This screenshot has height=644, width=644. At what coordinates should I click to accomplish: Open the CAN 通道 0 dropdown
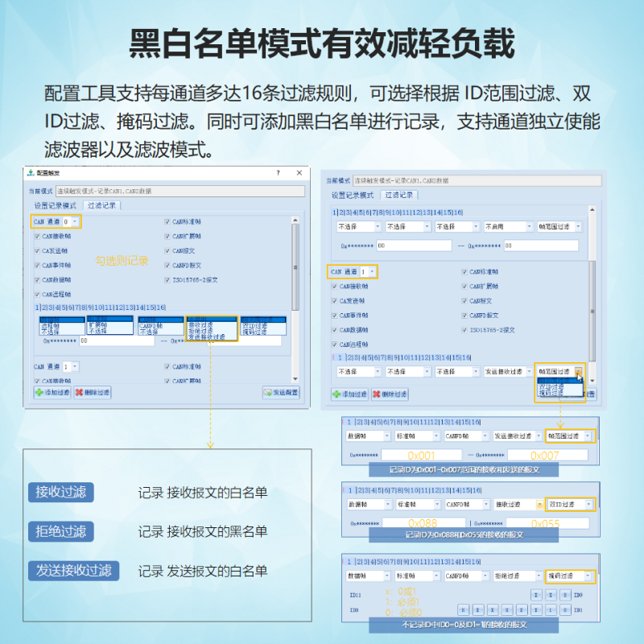coord(75,221)
